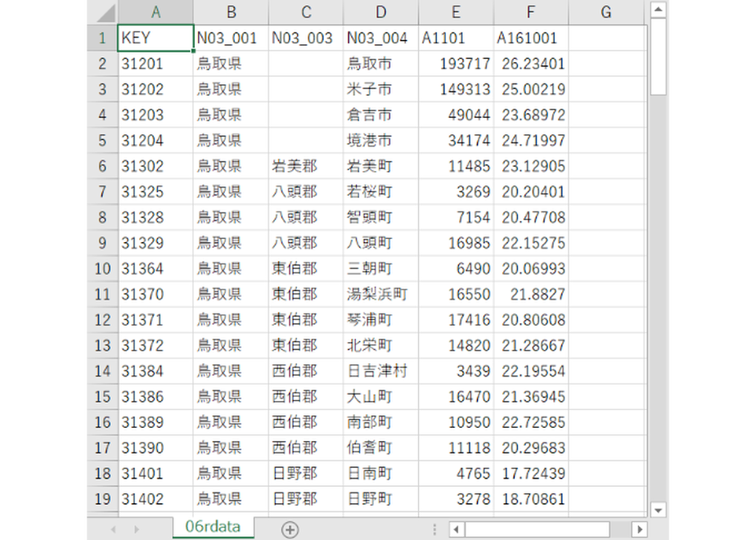756x540 pixels.
Task: Select cell containing A1101
Action: tap(456, 38)
